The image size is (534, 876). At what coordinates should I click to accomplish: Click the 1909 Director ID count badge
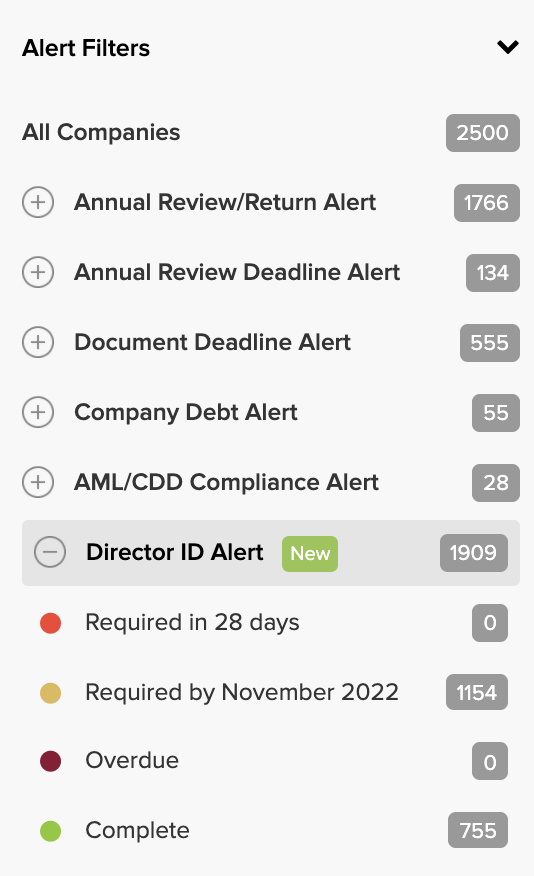474,553
